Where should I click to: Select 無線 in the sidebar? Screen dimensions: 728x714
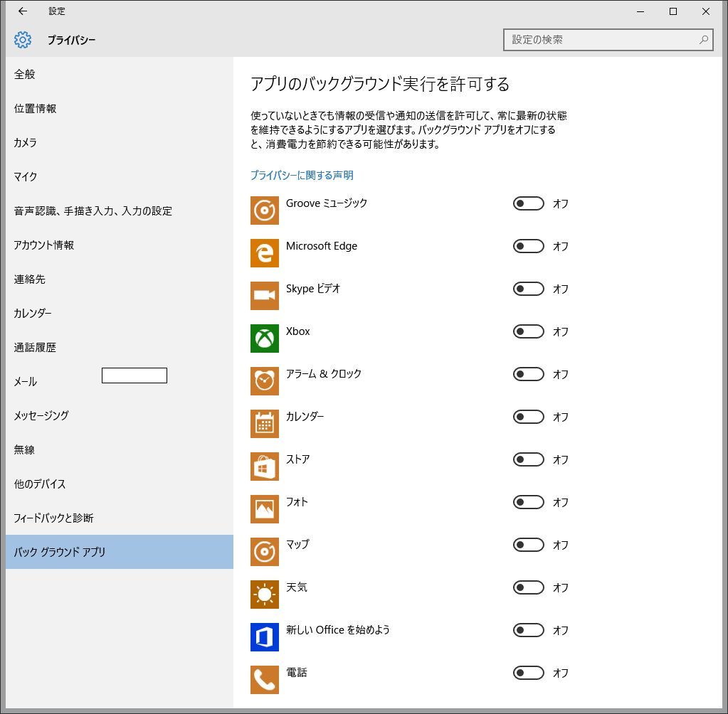coord(120,449)
